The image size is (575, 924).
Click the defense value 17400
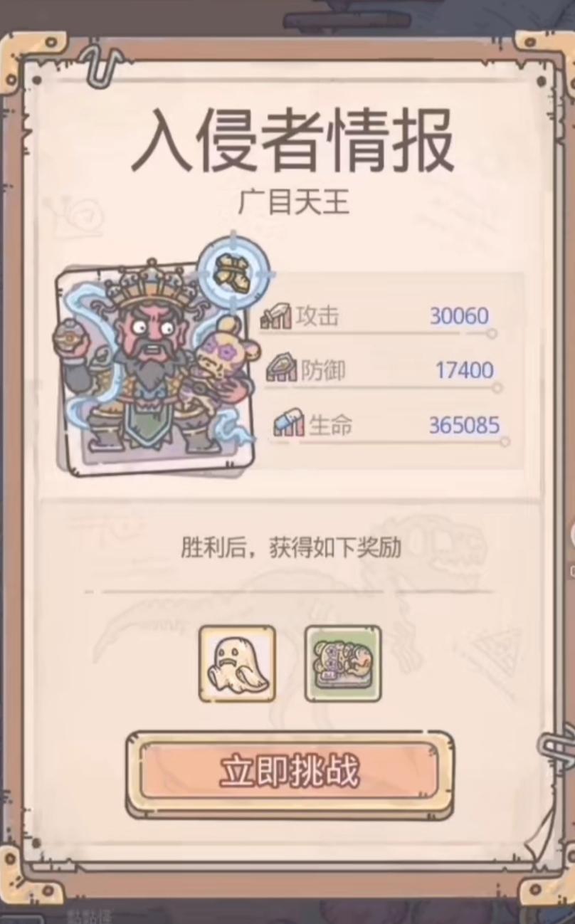pyautogui.click(x=465, y=370)
